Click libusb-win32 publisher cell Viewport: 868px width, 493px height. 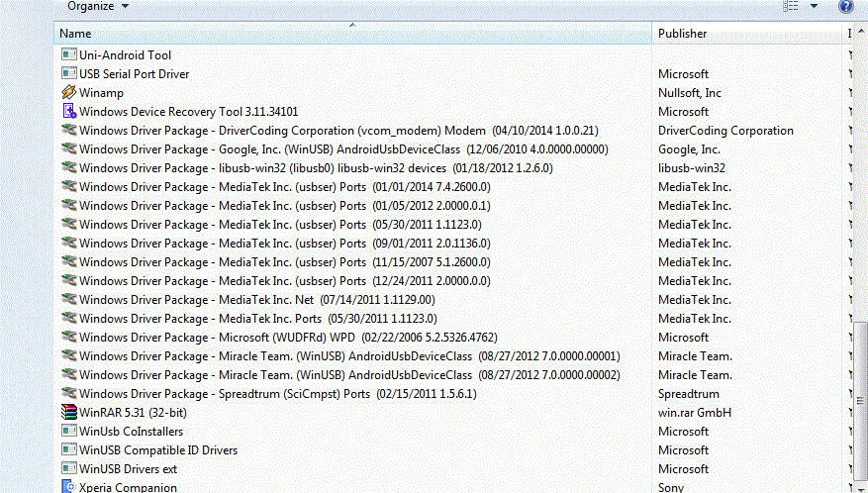point(692,168)
